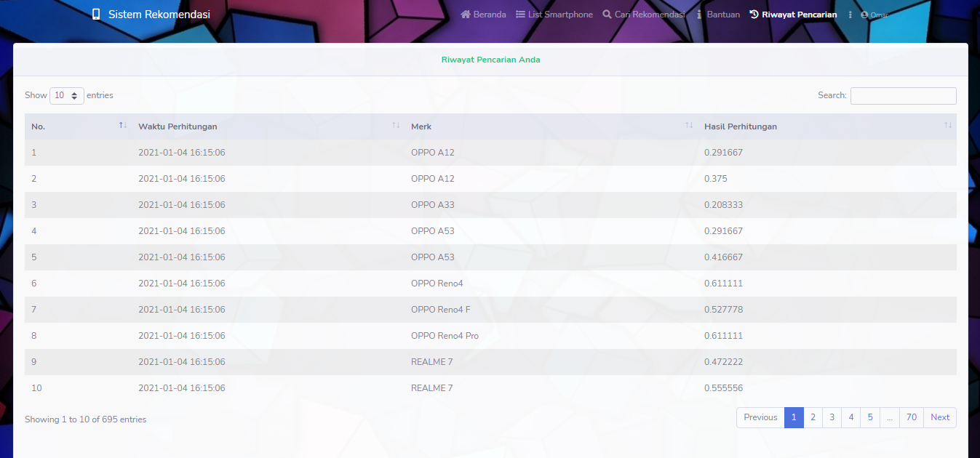The height and width of the screenshot is (458, 980).
Task: Click the smartphone logo icon beside Sistem Rekomendasi
Action: pos(96,15)
